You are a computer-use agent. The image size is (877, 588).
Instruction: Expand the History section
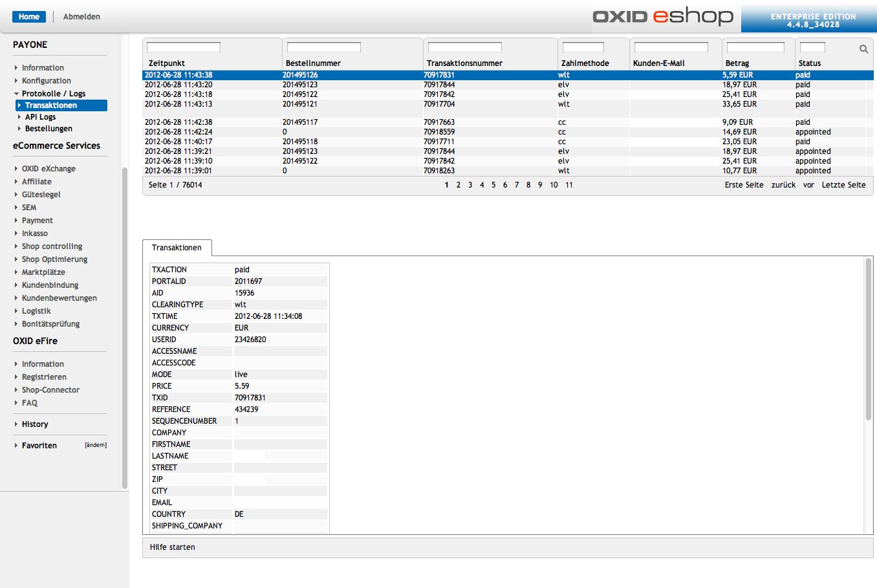point(16,424)
